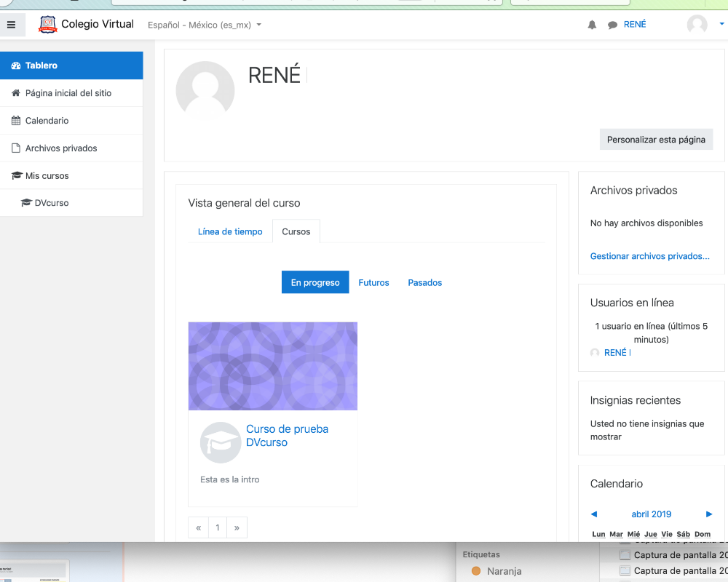Screen dimensions: 728x582
Task: Go to next page of courses
Action: tap(237, 527)
